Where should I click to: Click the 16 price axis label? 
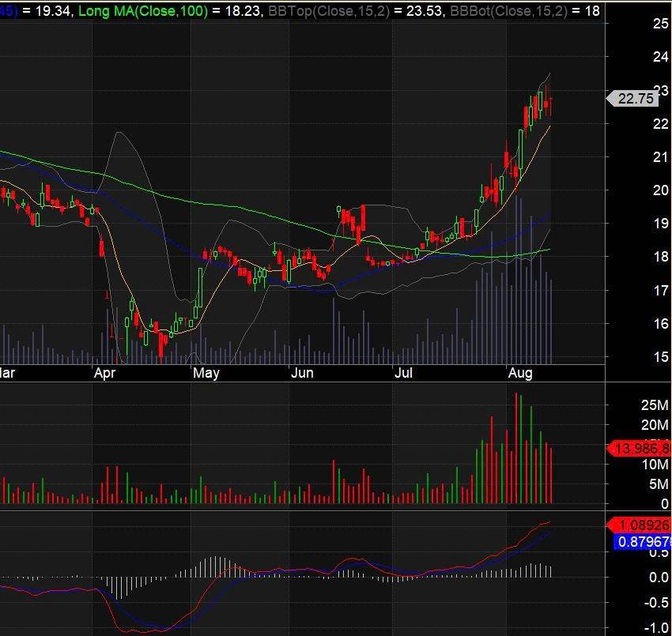coord(660,323)
